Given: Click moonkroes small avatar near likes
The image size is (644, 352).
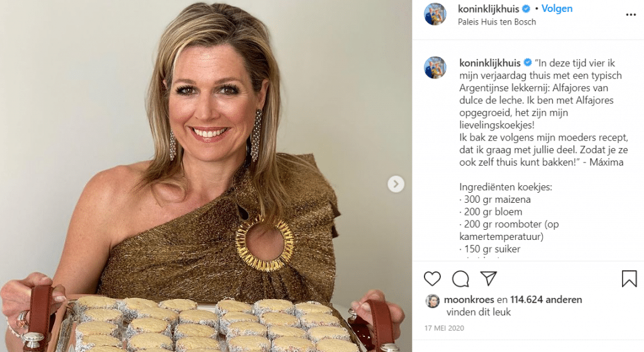Looking at the screenshot, I should (x=433, y=301).
